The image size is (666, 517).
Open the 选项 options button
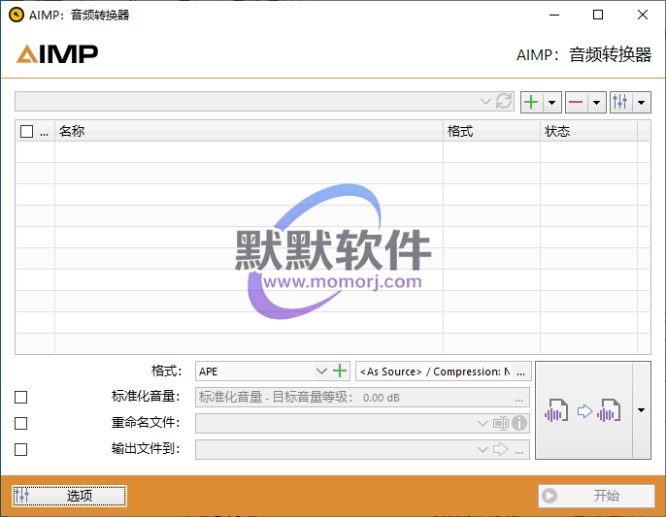pos(69,495)
